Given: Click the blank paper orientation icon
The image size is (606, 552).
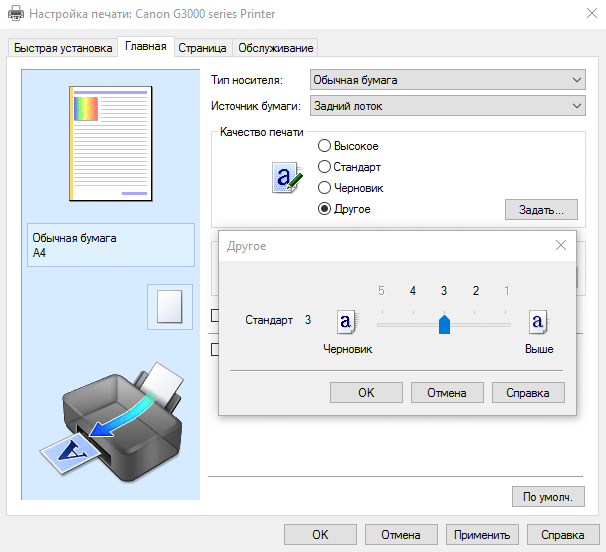Looking at the screenshot, I should 170,307.
